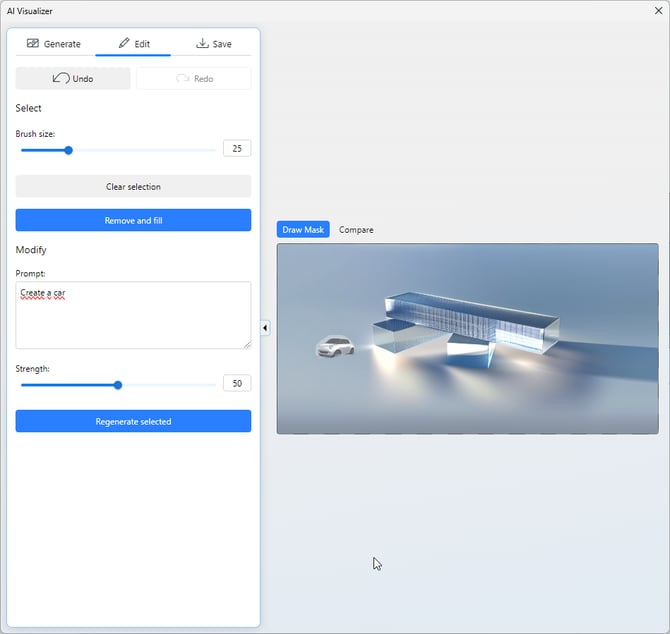Viewport: 670px width, 634px height.
Task: Click the Regenerate selected button
Action: coord(133,422)
